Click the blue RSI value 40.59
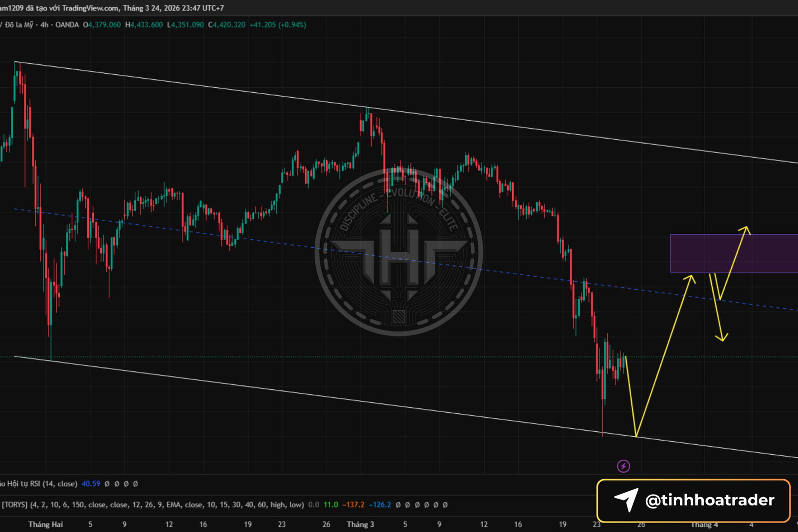This screenshot has height=532, width=798. tap(91, 484)
